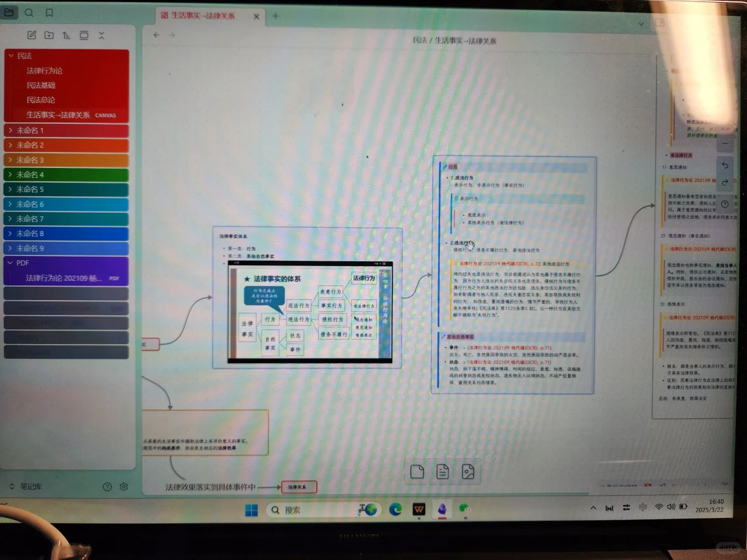The image size is (747, 560).
Task: Expand the 未命名 7 folder
Action: [66, 219]
